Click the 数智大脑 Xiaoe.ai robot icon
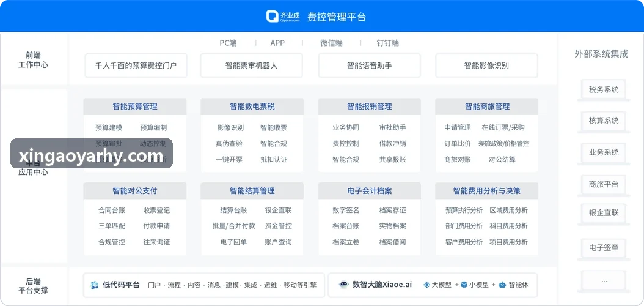Viewport: 644px width, 306px height. tap(344, 285)
